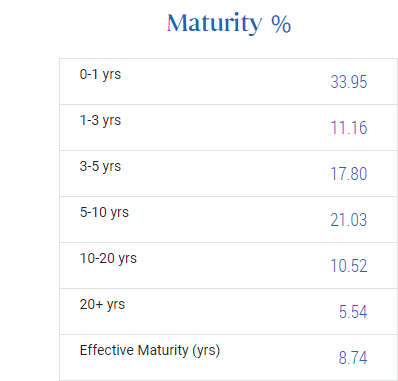Click the 10.52 percentage value

coord(349,266)
